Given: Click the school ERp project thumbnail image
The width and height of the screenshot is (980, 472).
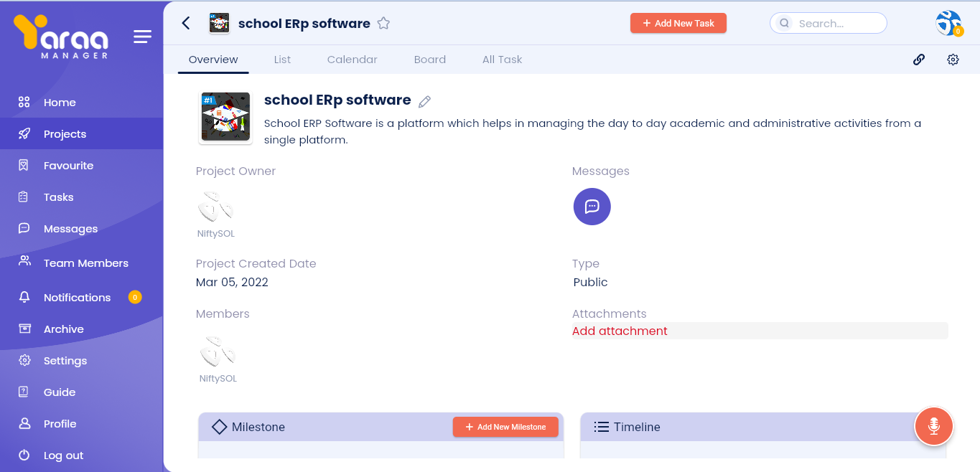Looking at the screenshot, I should point(225,117).
